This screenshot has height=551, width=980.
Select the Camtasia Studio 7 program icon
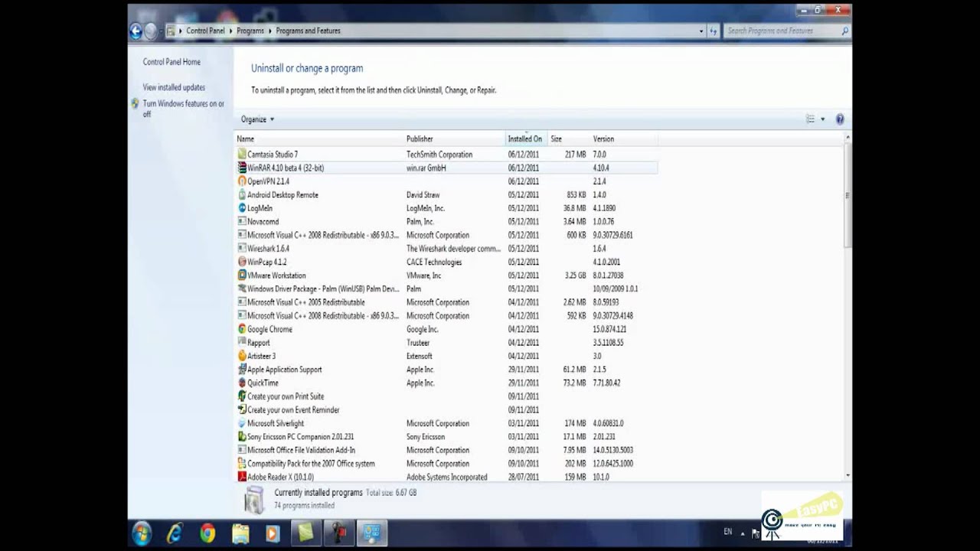pyautogui.click(x=242, y=155)
